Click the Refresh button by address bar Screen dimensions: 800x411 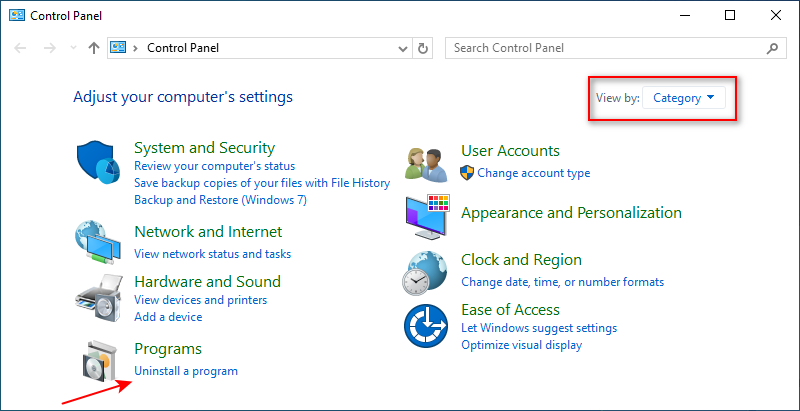[422, 48]
